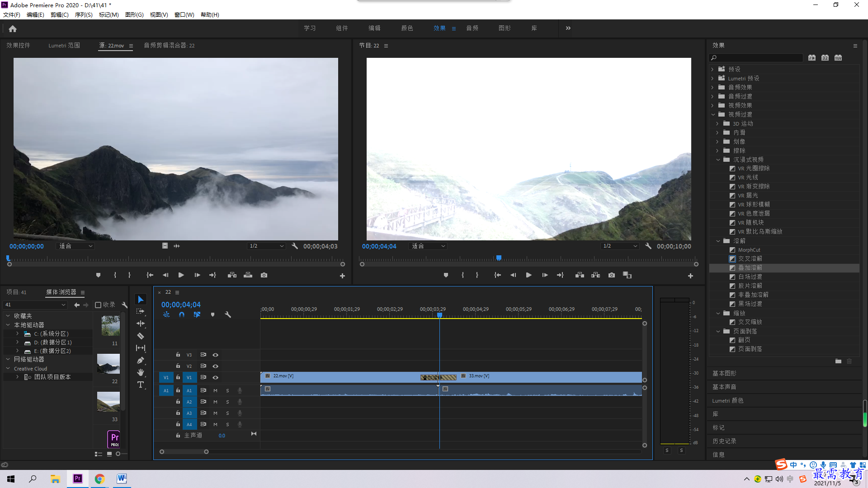
Task: Open Program monitor settings wrench
Action: pyautogui.click(x=648, y=246)
